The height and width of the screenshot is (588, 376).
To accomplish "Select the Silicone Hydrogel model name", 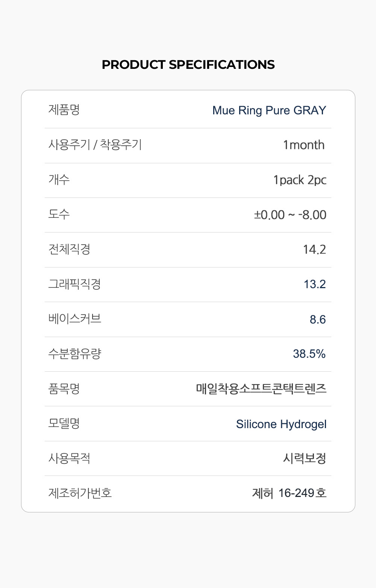I will click(x=281, y=424).
